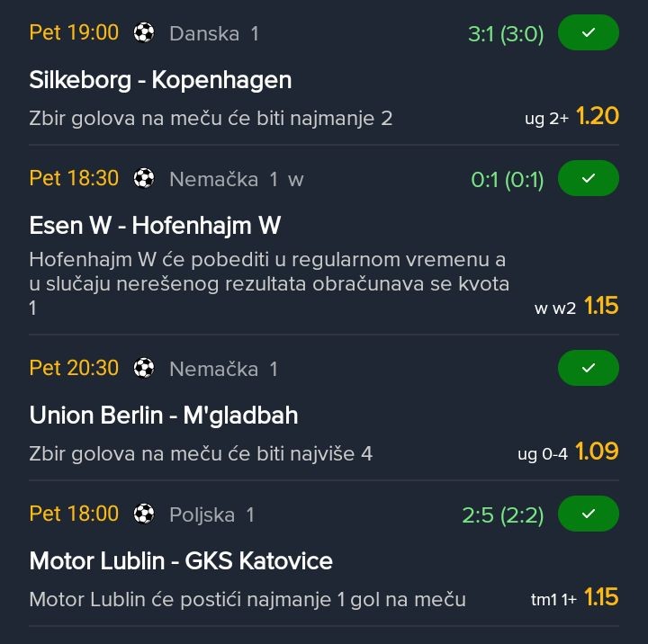
Task: Open the Motor Lublin - GKS Katovice match
Action: (181, 561)
